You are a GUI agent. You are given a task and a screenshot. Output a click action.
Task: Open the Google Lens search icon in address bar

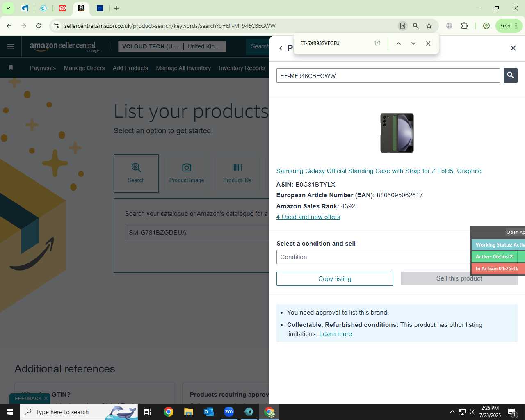tap(403, 26)
